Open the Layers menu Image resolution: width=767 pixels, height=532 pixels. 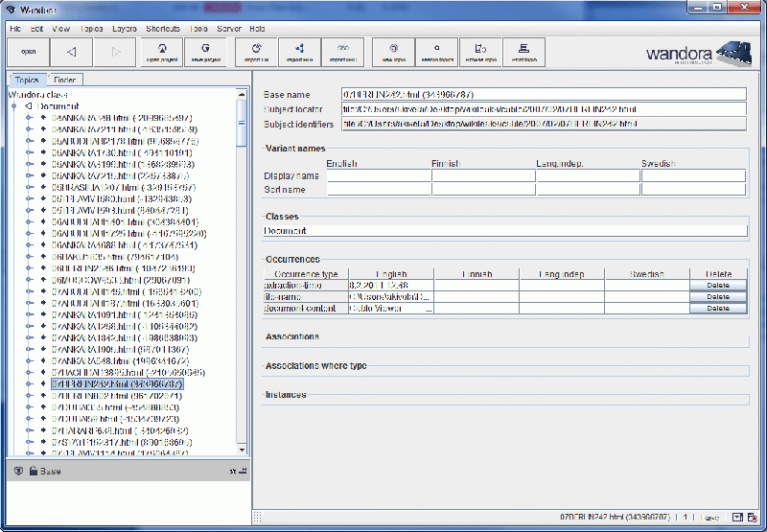click(125, 30)
